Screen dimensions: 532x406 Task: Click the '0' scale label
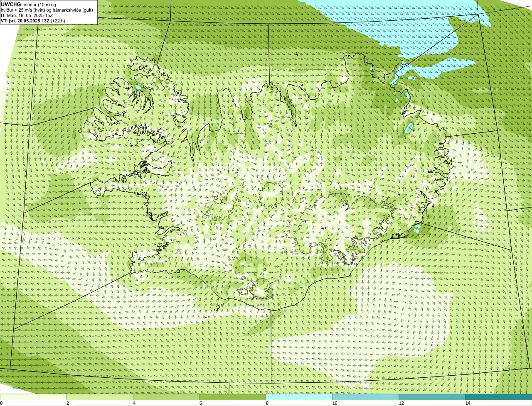[1, 403]
